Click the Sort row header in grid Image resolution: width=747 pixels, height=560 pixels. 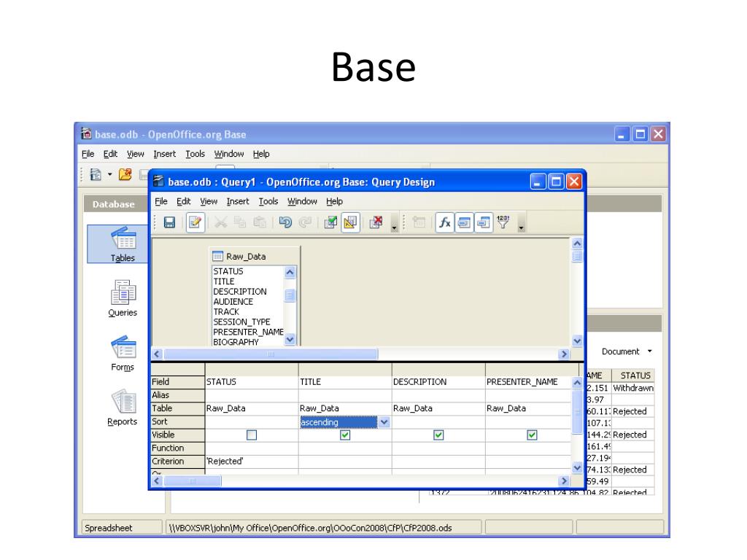(177, 422)
